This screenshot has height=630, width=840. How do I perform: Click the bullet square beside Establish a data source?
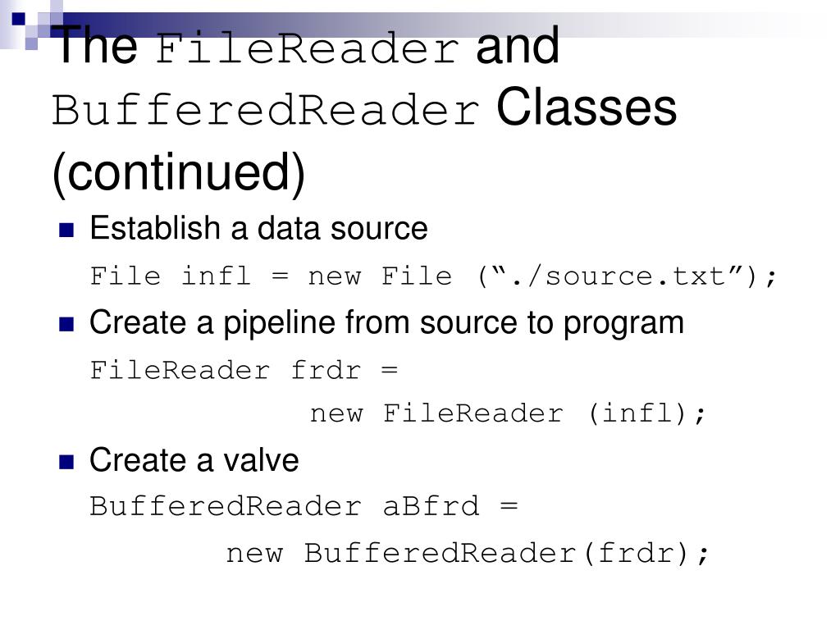66,230
